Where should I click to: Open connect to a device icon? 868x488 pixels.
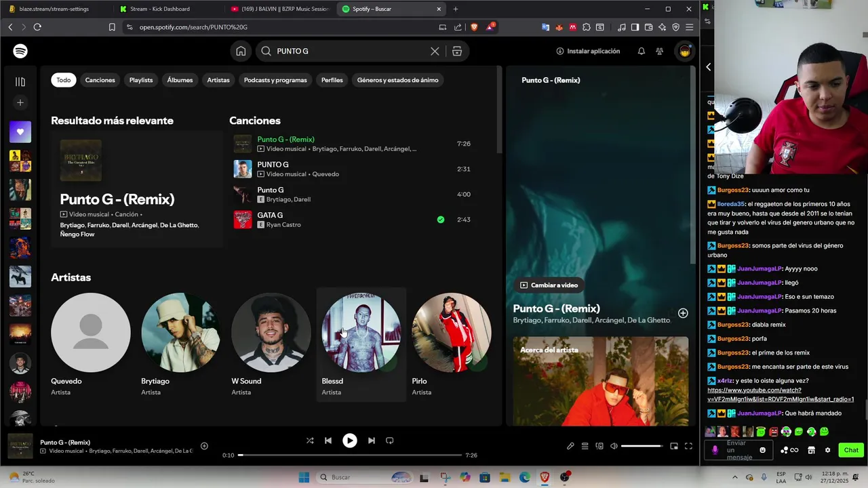point(599,446)
